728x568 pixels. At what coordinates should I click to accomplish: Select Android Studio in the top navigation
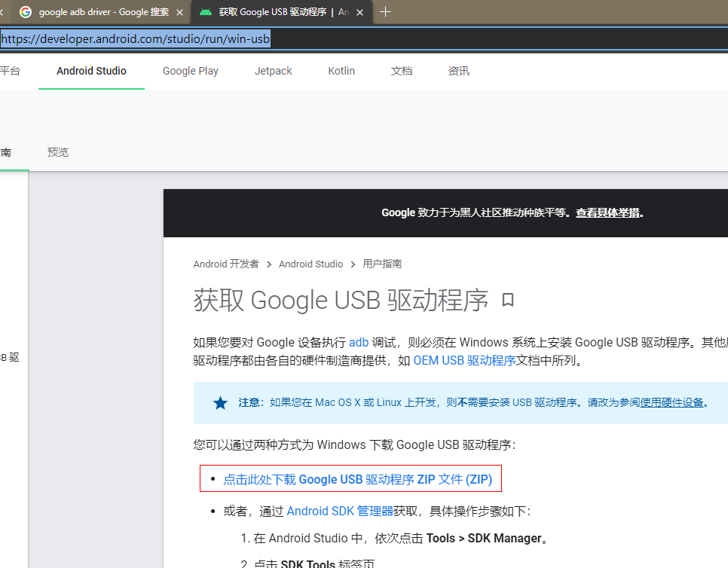click(x=91, y=70)
